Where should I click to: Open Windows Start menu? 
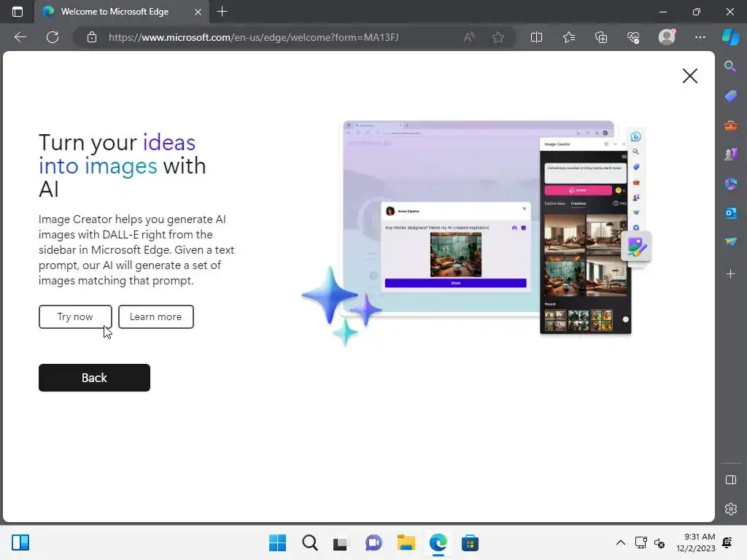click(278, 542)
